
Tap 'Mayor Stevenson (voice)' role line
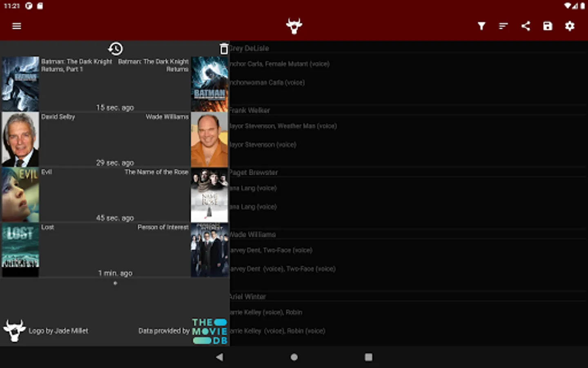point(263,145)
